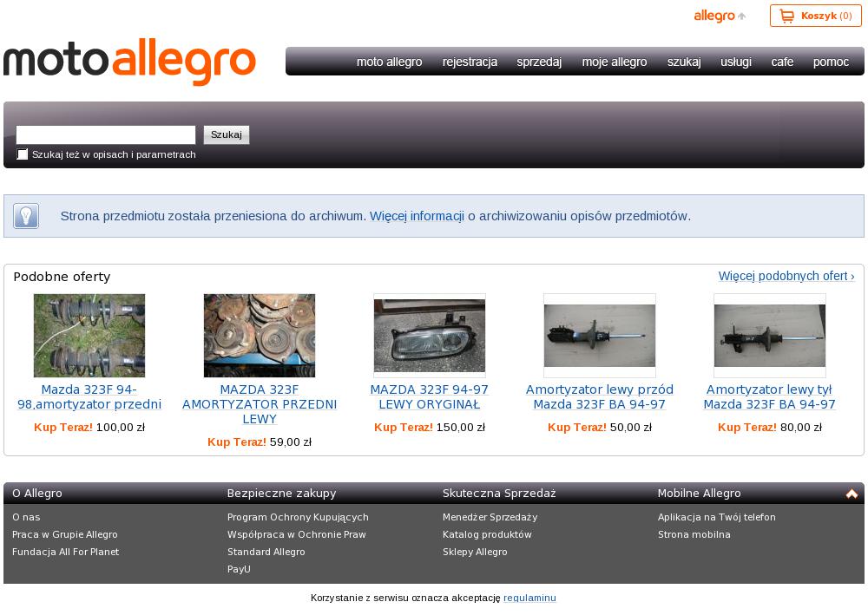Open the 'moje allegro' nav item
Image resolution: width=868 pixels, height=615 pixels.
click(x=615, y=62)
